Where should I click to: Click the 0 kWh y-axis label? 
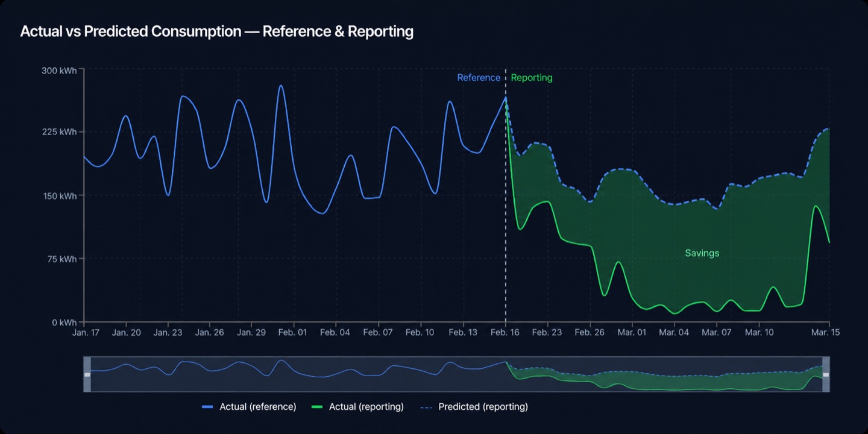click(x=64, y=322)
